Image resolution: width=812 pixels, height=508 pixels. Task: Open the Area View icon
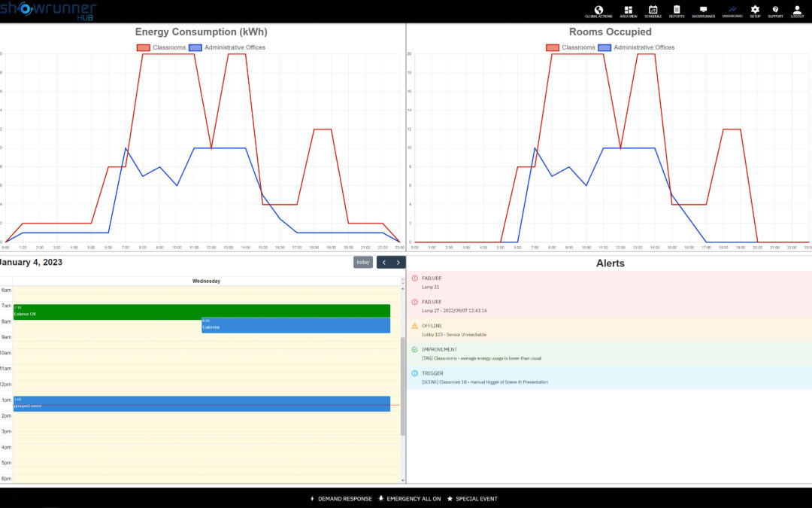[628, 10]
